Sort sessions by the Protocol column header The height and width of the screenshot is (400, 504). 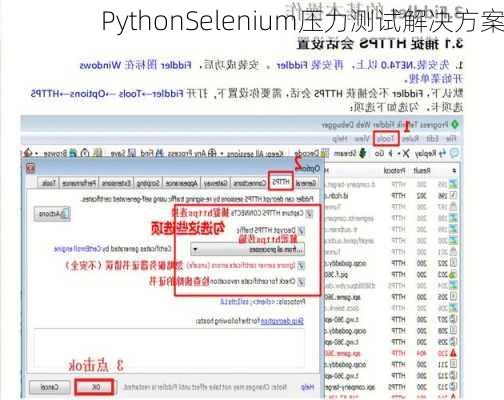click(394, 171)
